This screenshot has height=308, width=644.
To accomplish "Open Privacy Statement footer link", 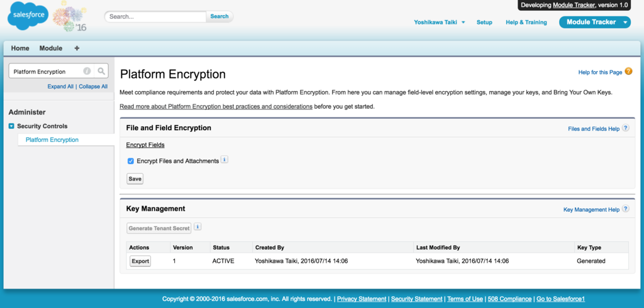I will [x=362, y=299].
